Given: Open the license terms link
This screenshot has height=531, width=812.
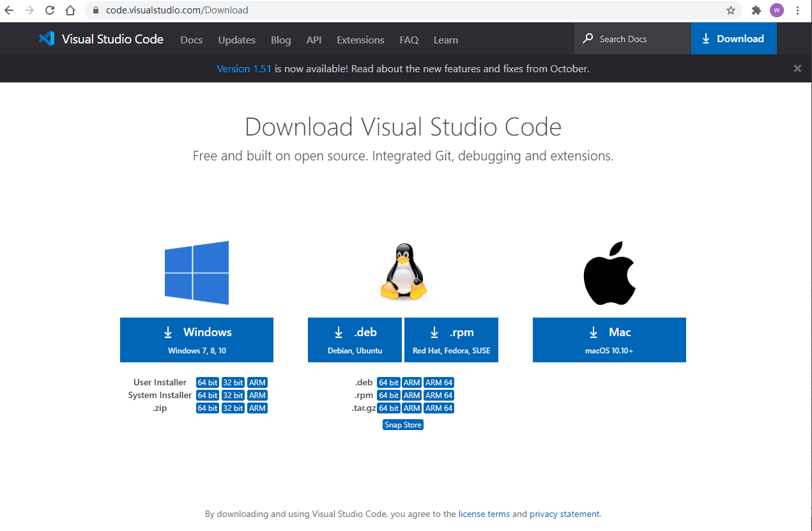Looking at the screenshot, I should click(x=484, y=514).
